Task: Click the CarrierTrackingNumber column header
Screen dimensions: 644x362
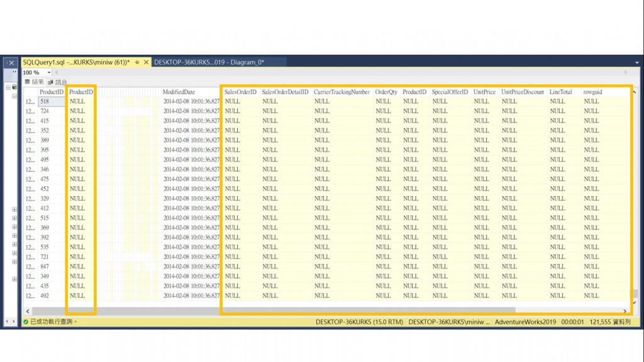Action: (341, 92)
